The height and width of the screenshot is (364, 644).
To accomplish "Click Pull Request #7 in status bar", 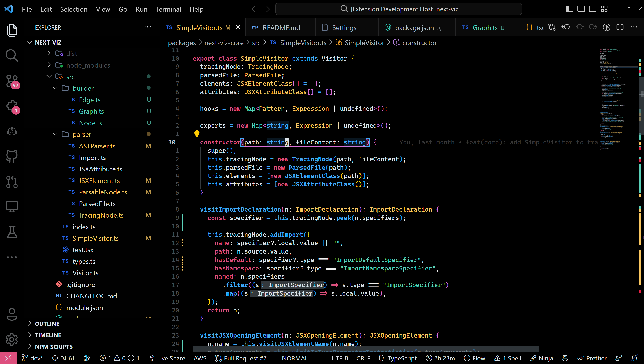I will (x=241, y=358).
